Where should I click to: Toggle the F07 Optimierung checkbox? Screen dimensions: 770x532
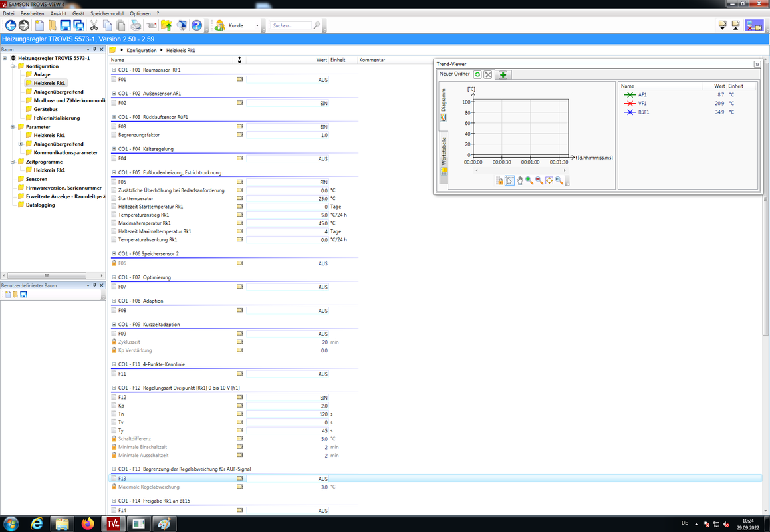pyautogui.click(x=114, y=287)
